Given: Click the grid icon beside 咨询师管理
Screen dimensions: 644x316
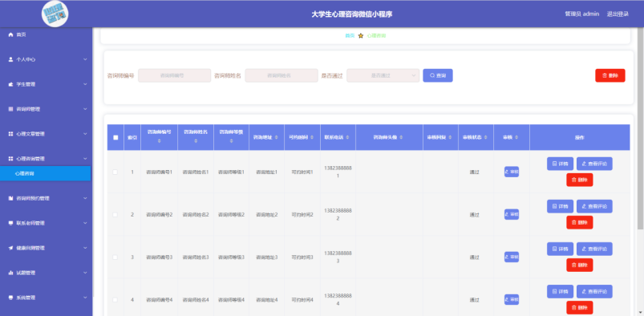Looking at the screenshot, I should pos(10,109).
